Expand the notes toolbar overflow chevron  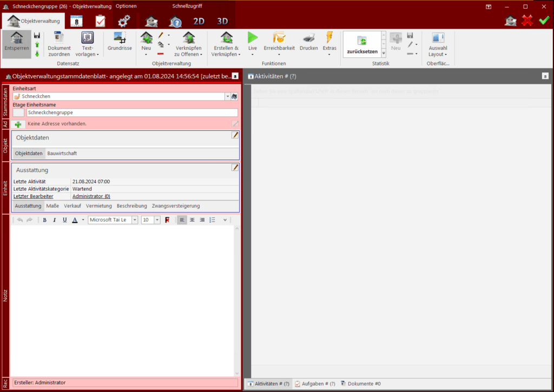point(225,220)
